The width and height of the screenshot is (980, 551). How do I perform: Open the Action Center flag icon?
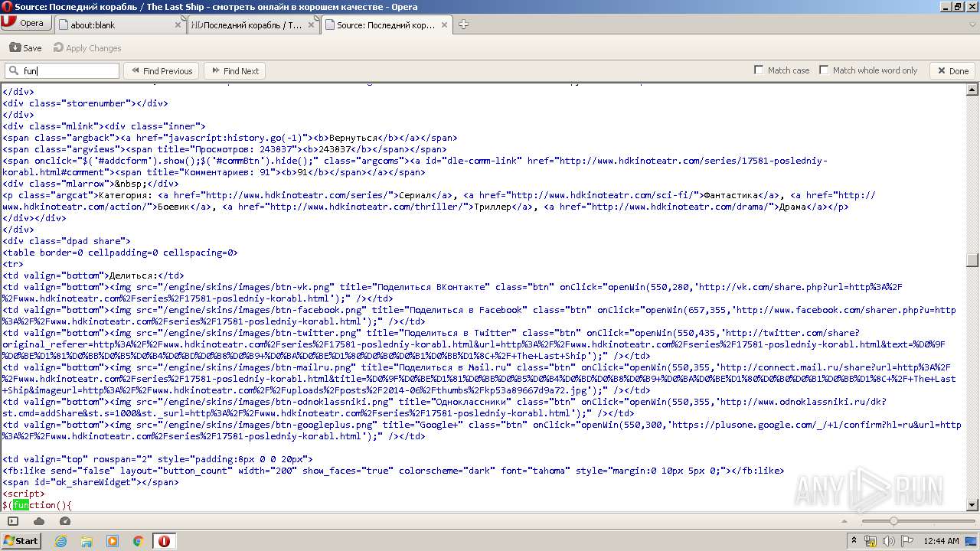[906, 541]
